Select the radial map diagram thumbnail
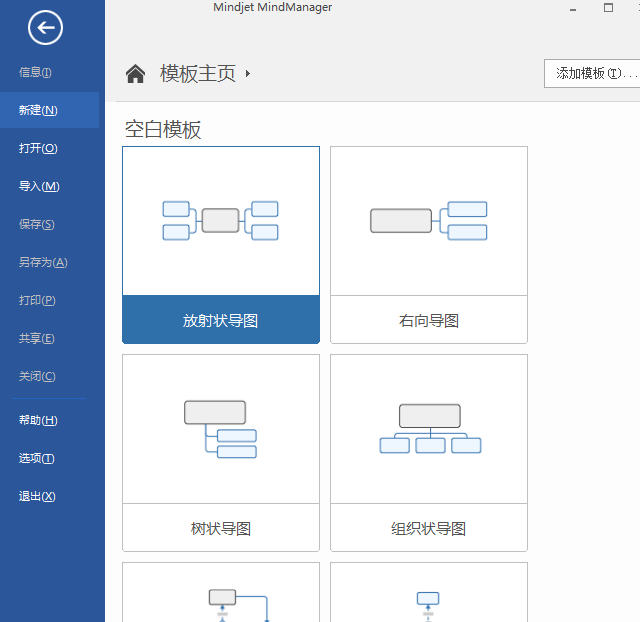Screen dimensions: 640x622 pyautogui.click(x=220, y=221)
